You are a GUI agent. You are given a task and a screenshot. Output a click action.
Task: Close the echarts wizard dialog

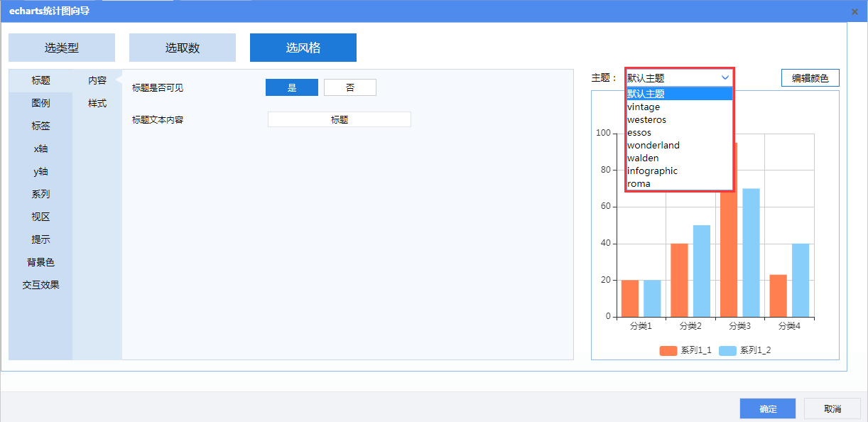click(x=855, y=11)
